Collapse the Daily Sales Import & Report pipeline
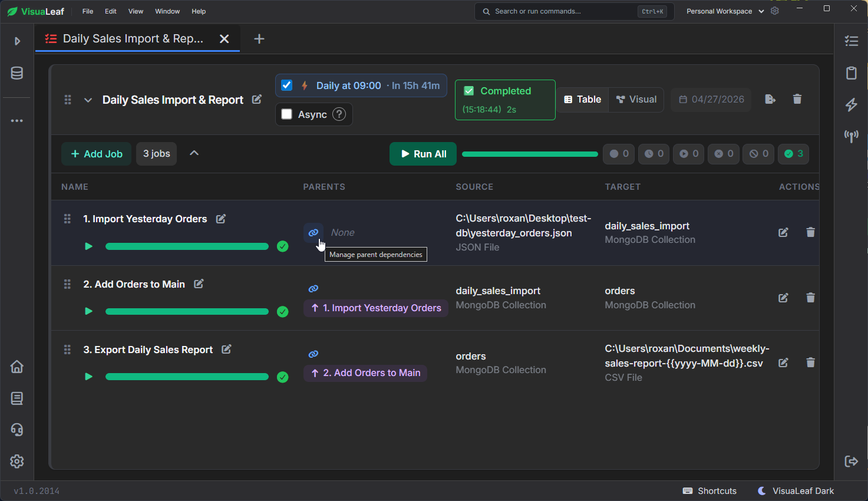The height and width of the screenshot is (501, 868). [88, 100]
